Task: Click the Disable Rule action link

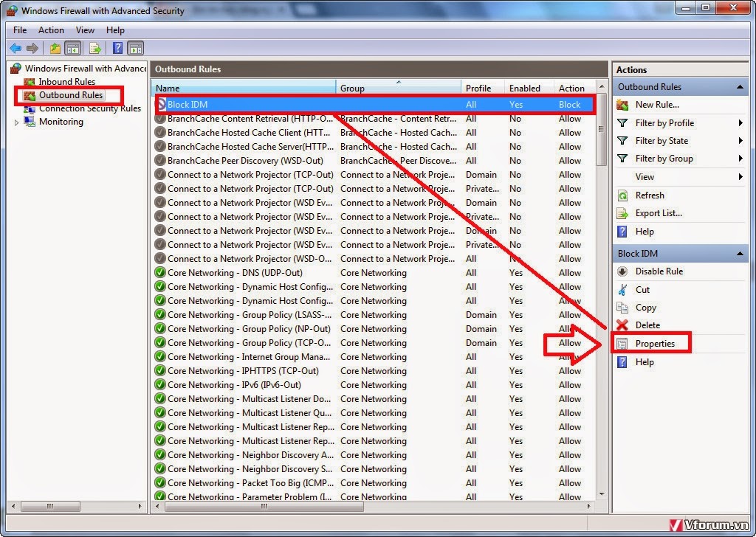Action: [x=659, y=271]
